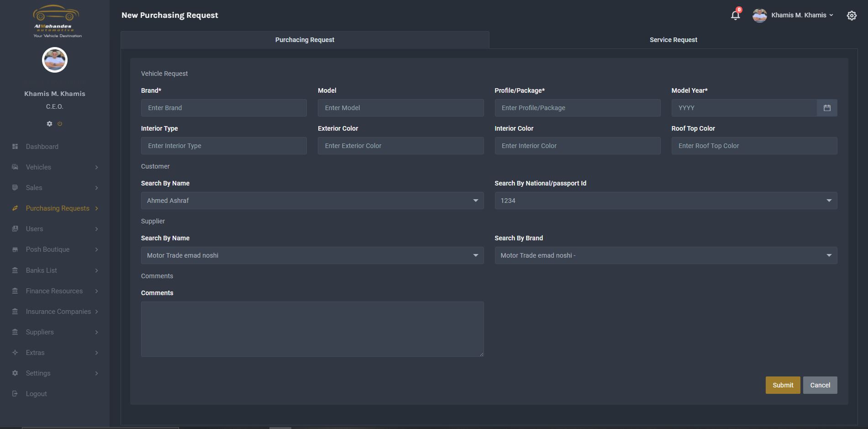Click the small gear icon under C.E.O.

tap(49, 124)
